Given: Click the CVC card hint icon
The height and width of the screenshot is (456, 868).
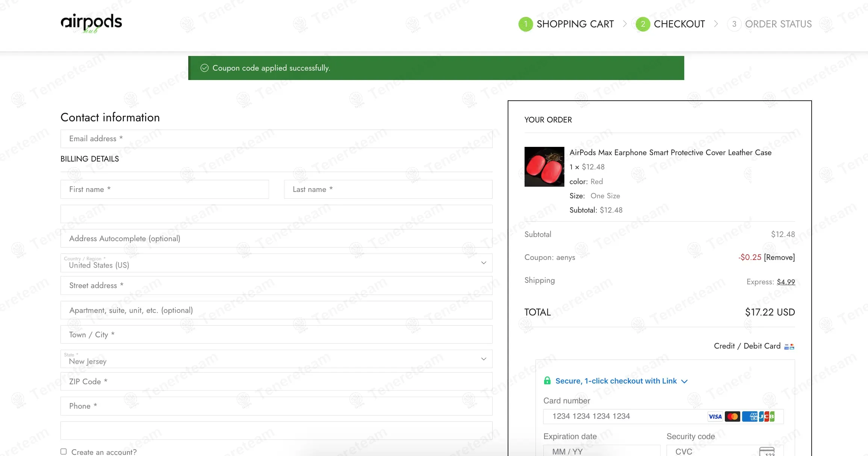Looking at the screenshot, I should 767,451.
